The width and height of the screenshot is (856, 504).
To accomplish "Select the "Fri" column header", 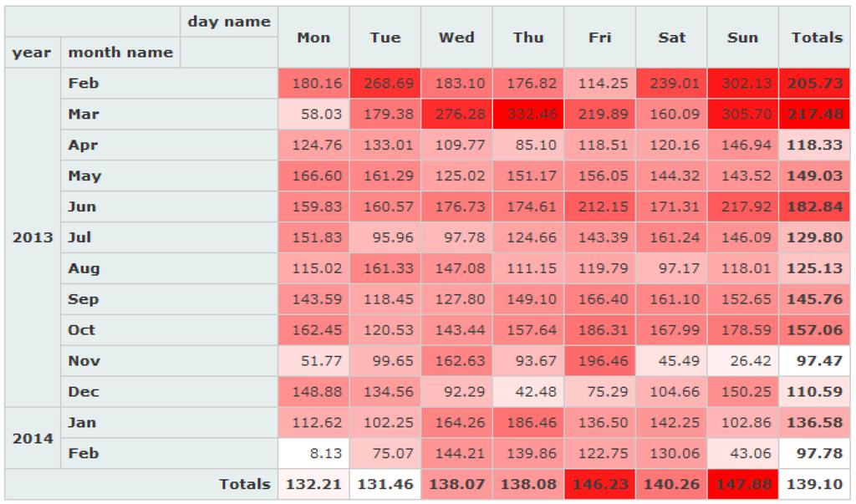I will coord(599,38).
